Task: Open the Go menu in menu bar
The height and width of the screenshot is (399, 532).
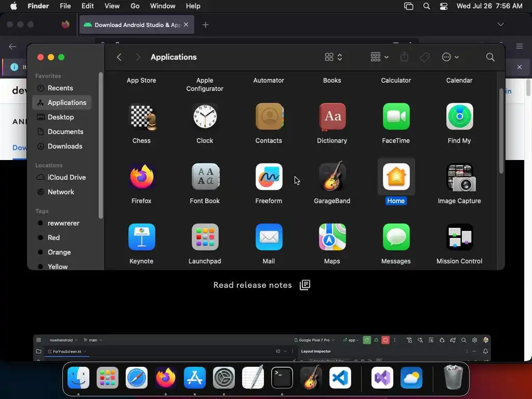Action: [135, 6]
